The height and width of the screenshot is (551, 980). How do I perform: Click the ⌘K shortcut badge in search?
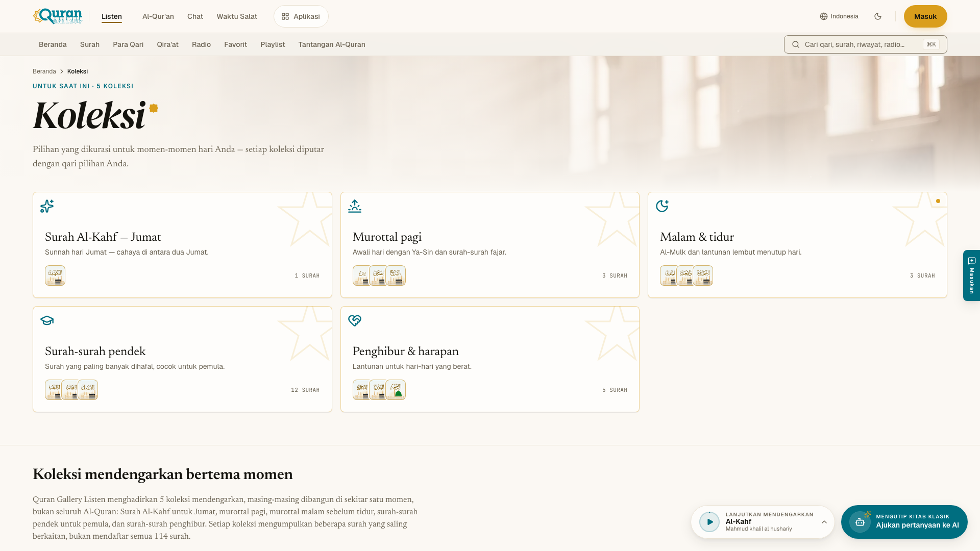932,44
